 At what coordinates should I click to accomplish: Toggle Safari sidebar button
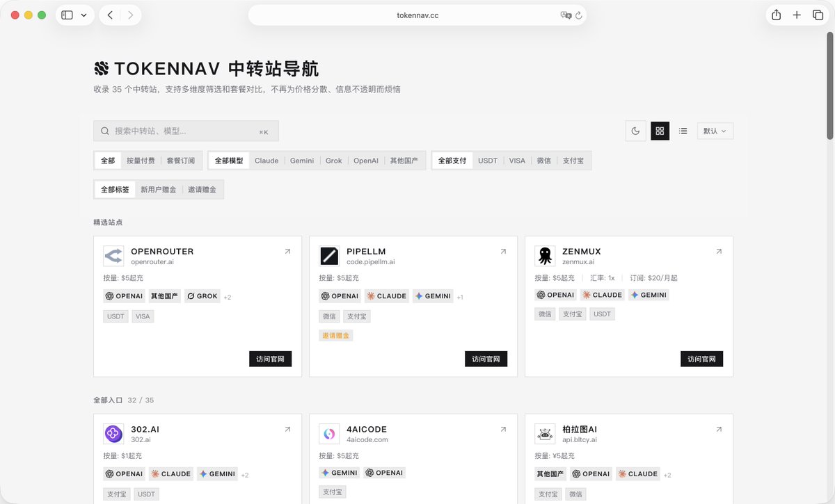pos(67,15)
